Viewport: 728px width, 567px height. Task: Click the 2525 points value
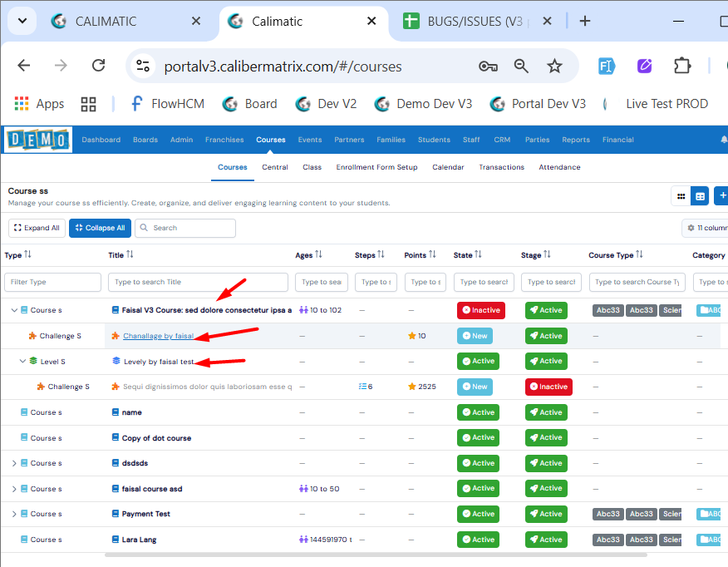426,387
